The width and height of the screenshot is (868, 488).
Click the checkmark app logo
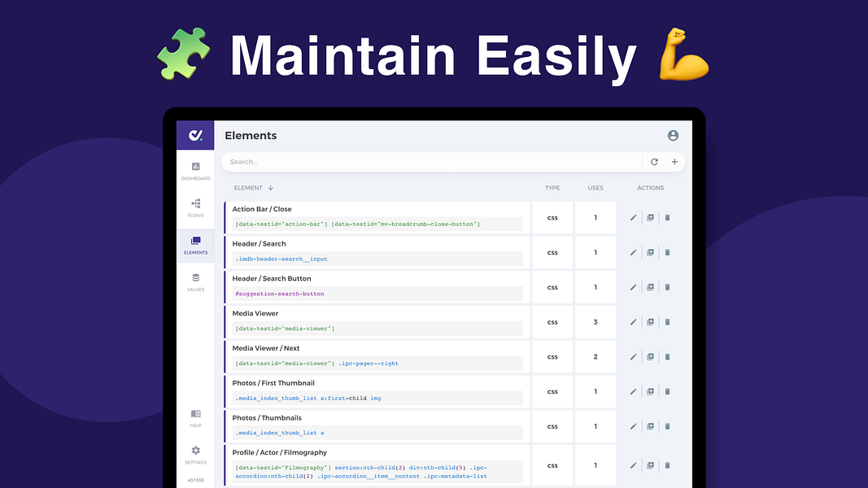[x=195, y=135]
